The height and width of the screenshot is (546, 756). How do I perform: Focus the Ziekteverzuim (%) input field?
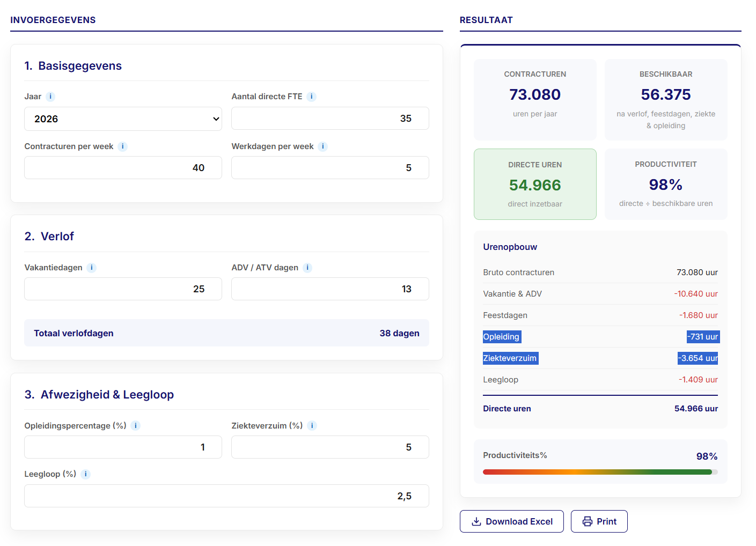click(330, 447)
